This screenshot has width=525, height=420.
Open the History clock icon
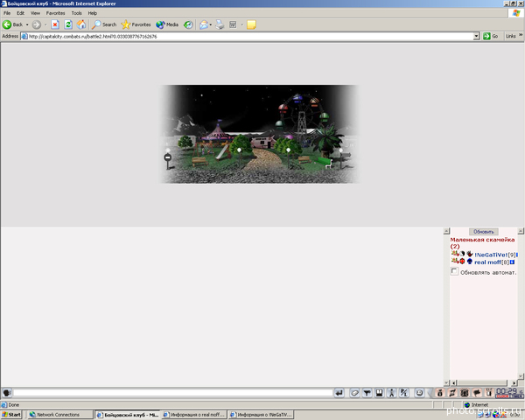point(188,24)
